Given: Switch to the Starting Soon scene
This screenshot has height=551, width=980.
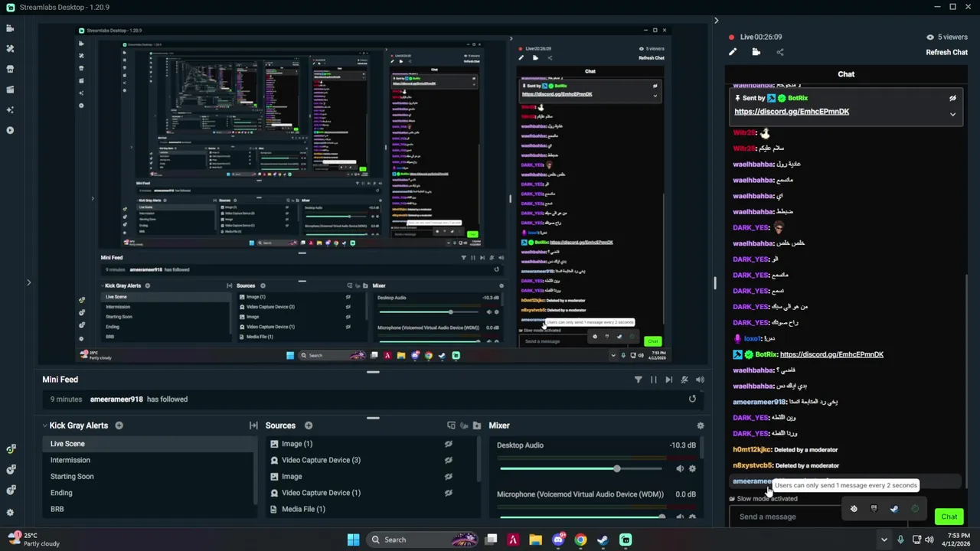Looking at the screenshot, I should (x=148, y=476).
